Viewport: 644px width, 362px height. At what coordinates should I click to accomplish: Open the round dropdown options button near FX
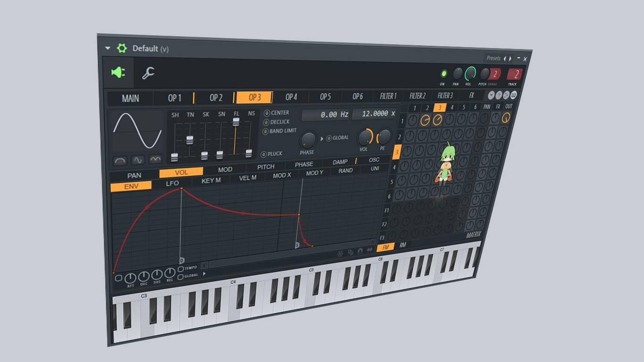pos(491,95)
